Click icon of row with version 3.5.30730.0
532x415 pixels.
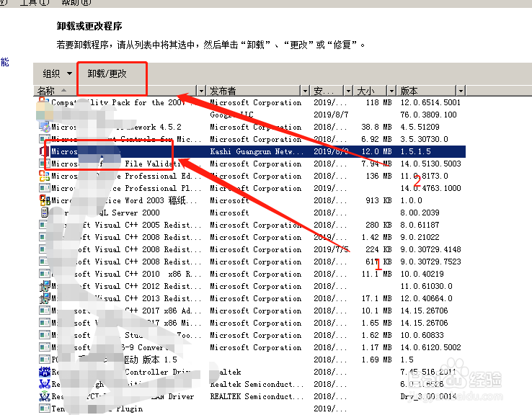coord(45,139)
